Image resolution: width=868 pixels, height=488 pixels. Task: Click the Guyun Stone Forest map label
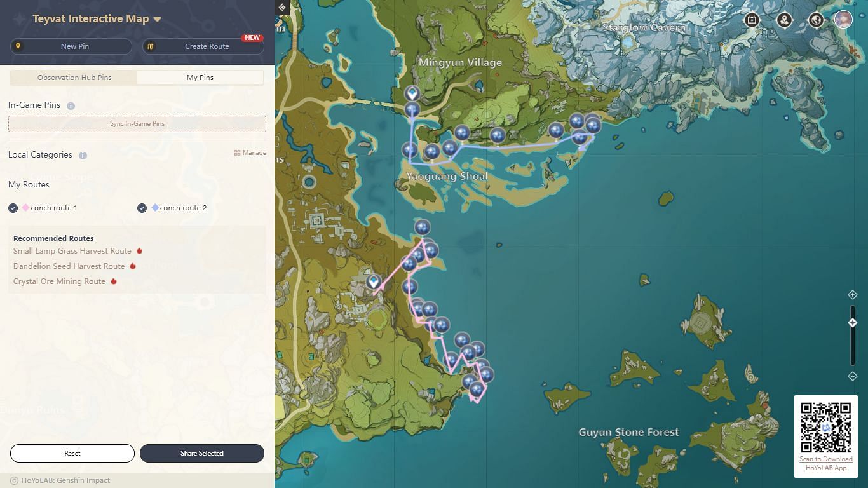click(x=628, y=432)
